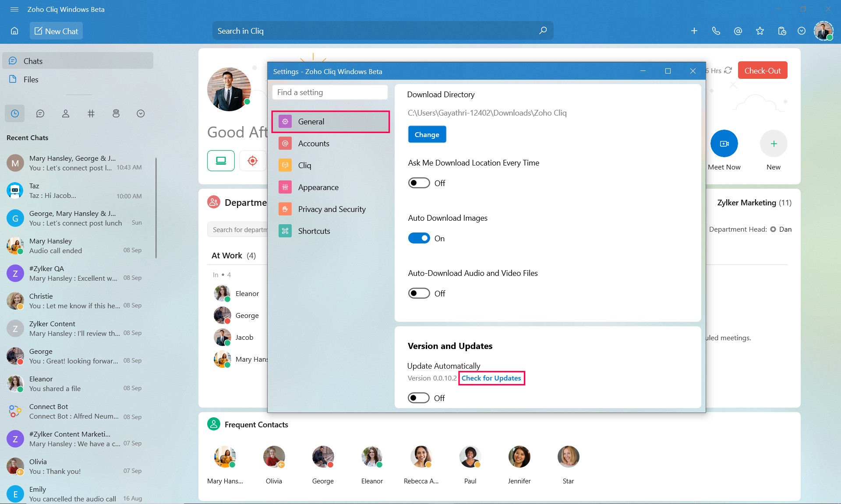Toggle Auto Download Images on/off
Image resolution: width=841 pixels, height=504 pixels.
(x=418, y=238)
